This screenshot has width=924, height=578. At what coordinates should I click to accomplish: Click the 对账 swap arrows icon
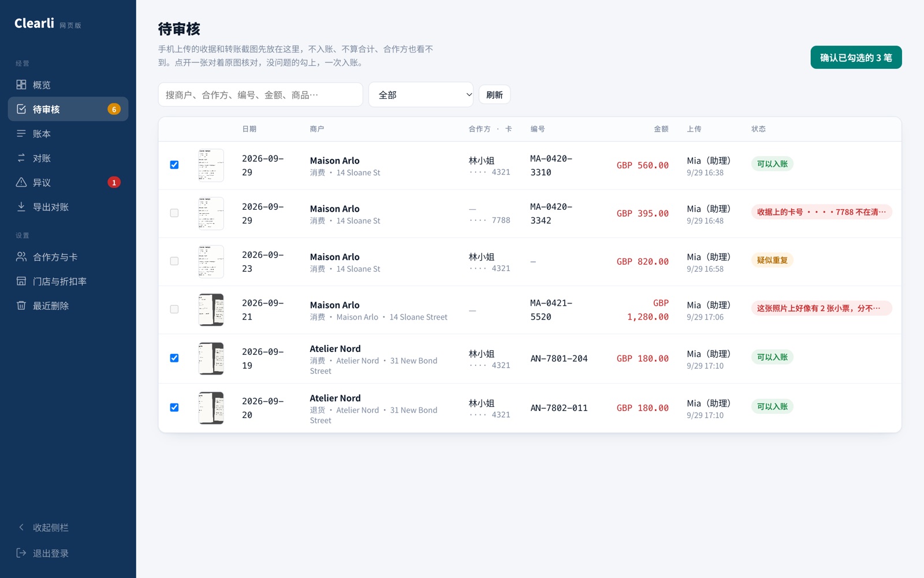coord(21,158)
